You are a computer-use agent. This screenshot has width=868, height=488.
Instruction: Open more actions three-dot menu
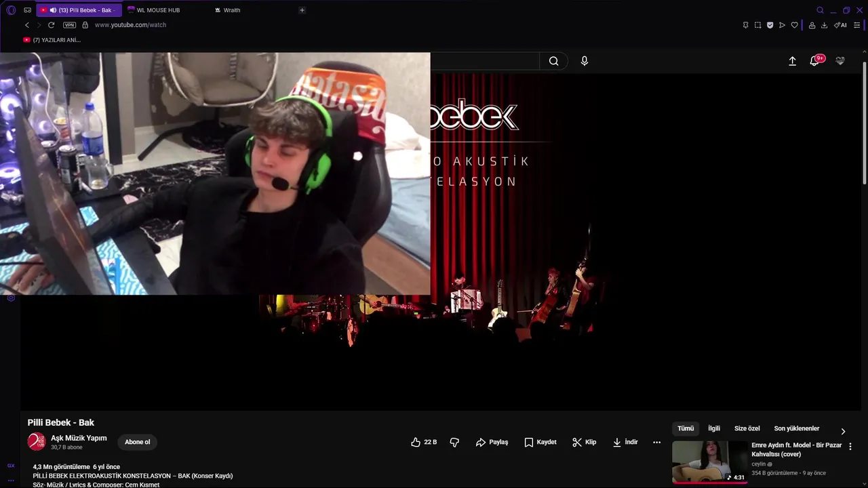[x=656, y=442]
